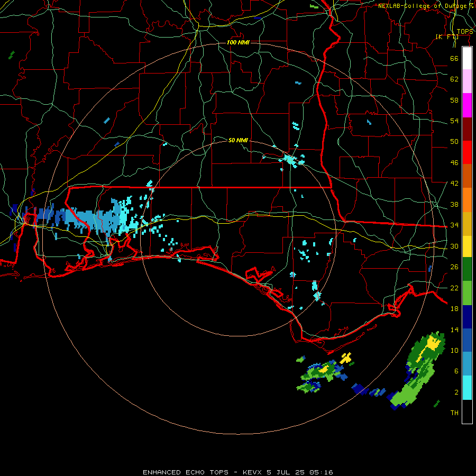
Task: Click the light green swatch between 22 and 18
Action: tap(467, 293)
